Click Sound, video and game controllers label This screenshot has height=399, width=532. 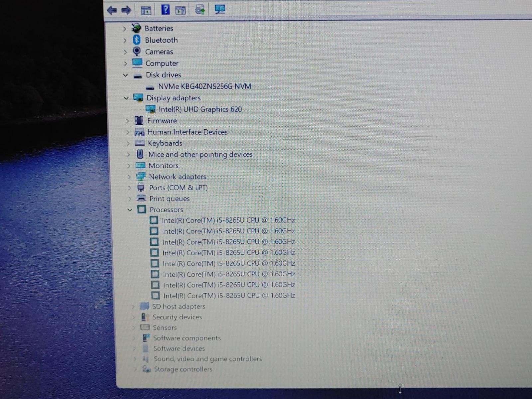(208, 359)
